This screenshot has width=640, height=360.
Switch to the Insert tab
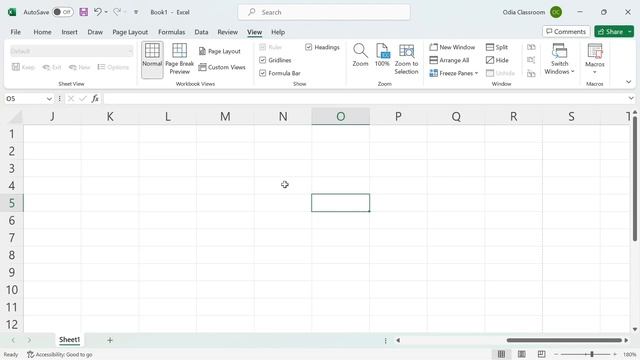pos(69,32)
